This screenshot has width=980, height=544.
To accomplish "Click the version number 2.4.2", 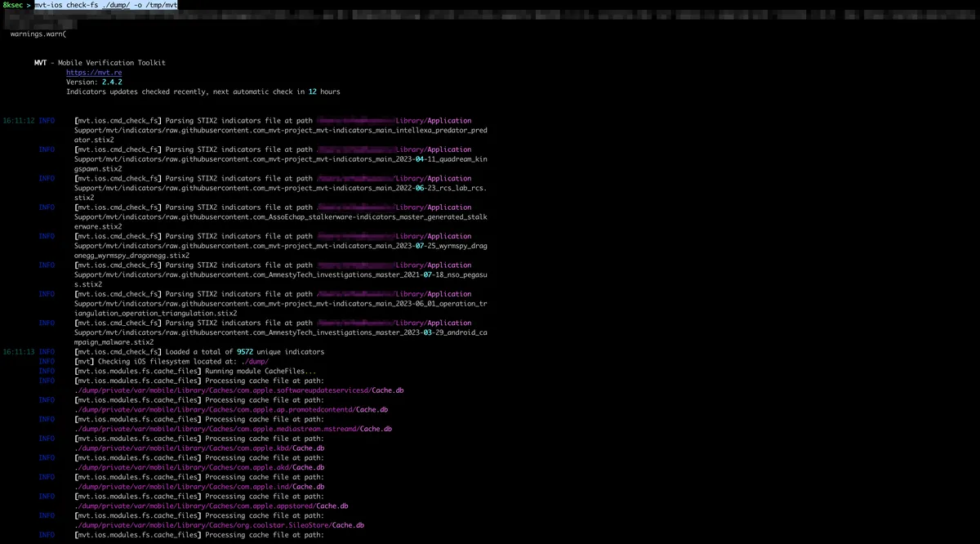I will pos(112,82).
